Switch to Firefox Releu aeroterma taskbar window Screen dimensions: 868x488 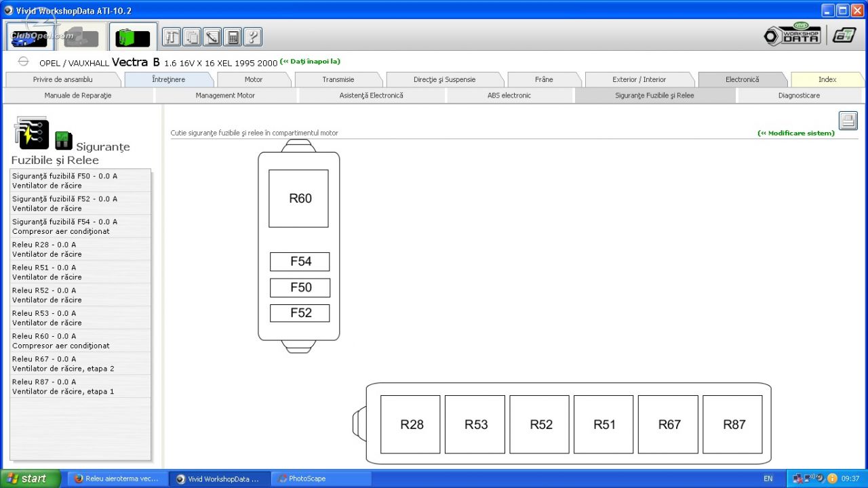(x=117, y=479)
